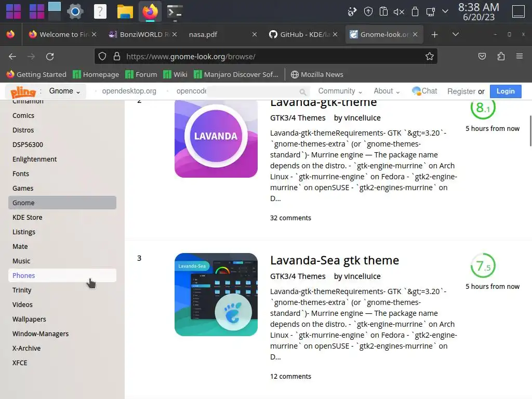
Task: Launch System Settings from taskbar
Action: click(x=75, y=11)
